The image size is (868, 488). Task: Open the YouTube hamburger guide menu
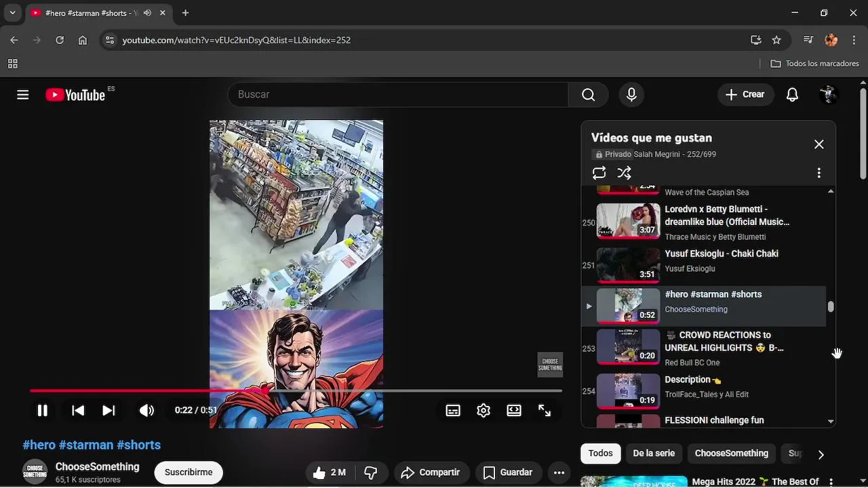23,95
